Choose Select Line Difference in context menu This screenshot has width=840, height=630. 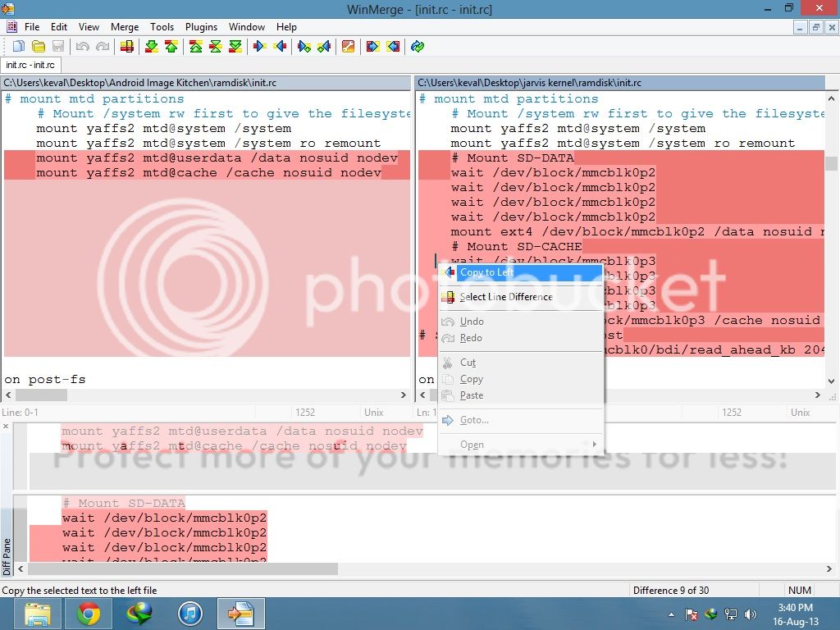521,297
